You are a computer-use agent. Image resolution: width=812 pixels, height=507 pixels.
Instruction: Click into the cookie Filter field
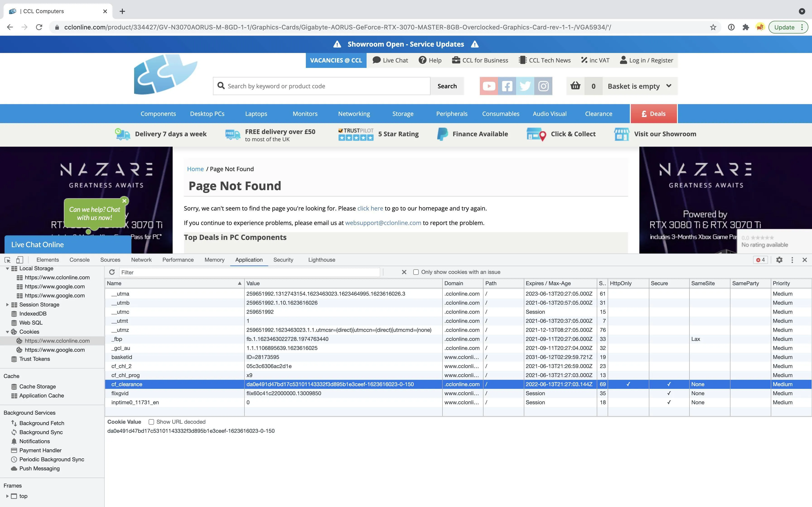click(249, 272)
